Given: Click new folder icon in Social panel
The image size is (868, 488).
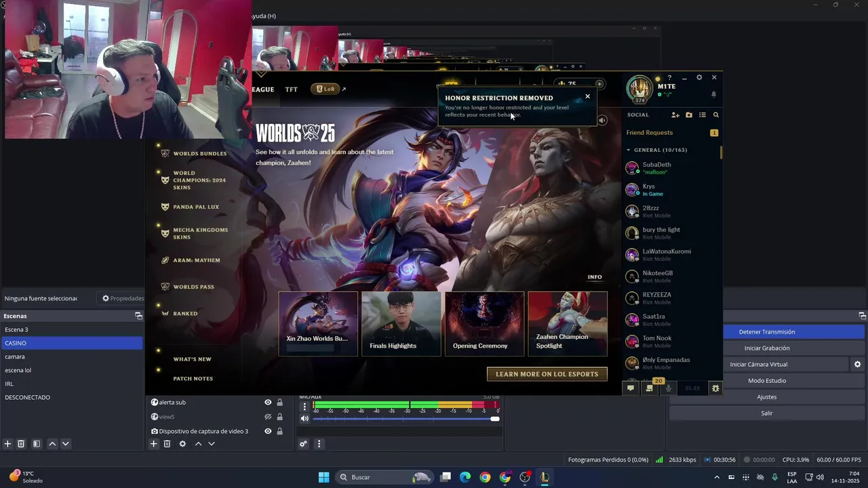Looking at the screenshot, I should click(689, 115).
